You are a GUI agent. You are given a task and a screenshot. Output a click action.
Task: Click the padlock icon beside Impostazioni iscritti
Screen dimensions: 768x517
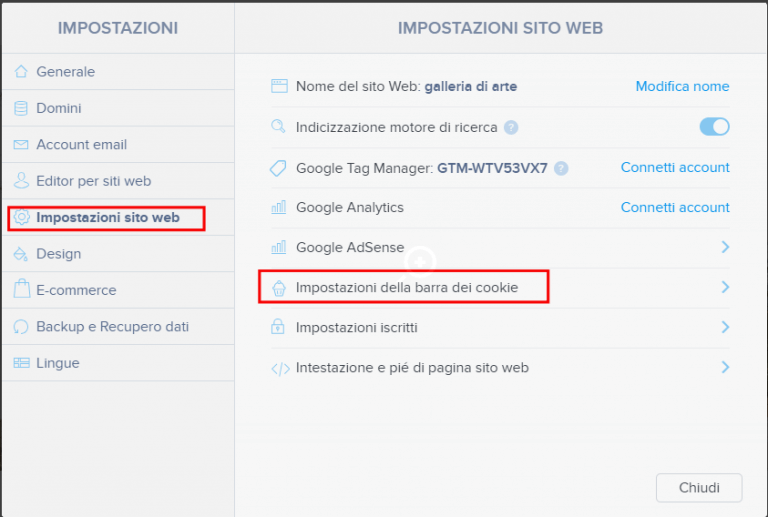click(278, 327)
